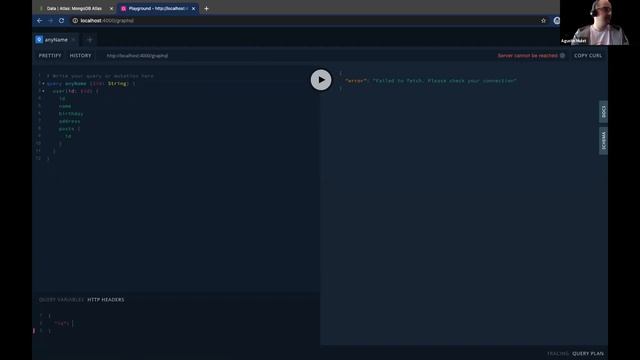Close the Playground browser tab

[x=193, y=8]
